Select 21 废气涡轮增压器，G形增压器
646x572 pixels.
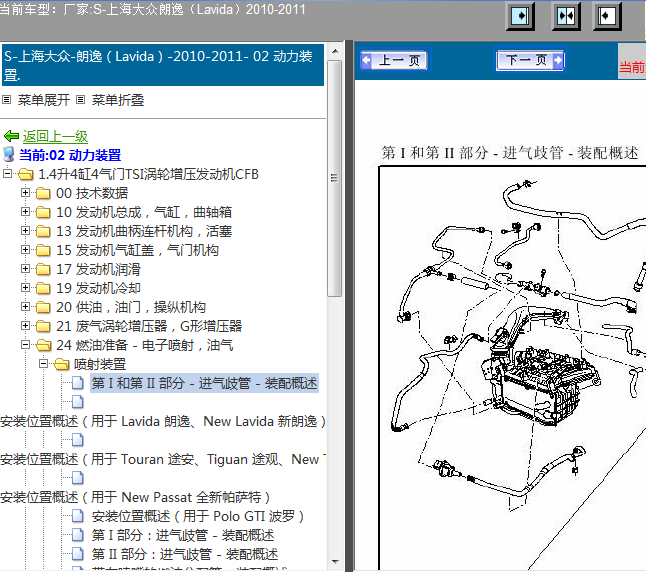(149, 326)
